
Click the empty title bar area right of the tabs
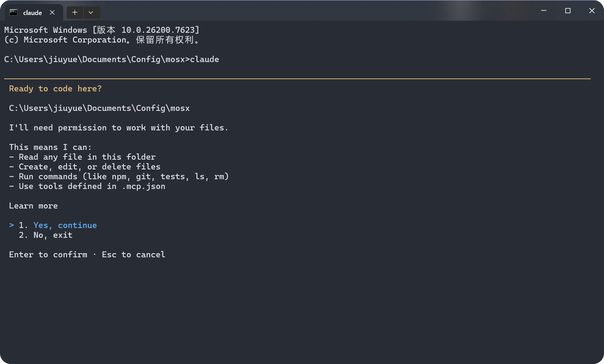point(314,11)
